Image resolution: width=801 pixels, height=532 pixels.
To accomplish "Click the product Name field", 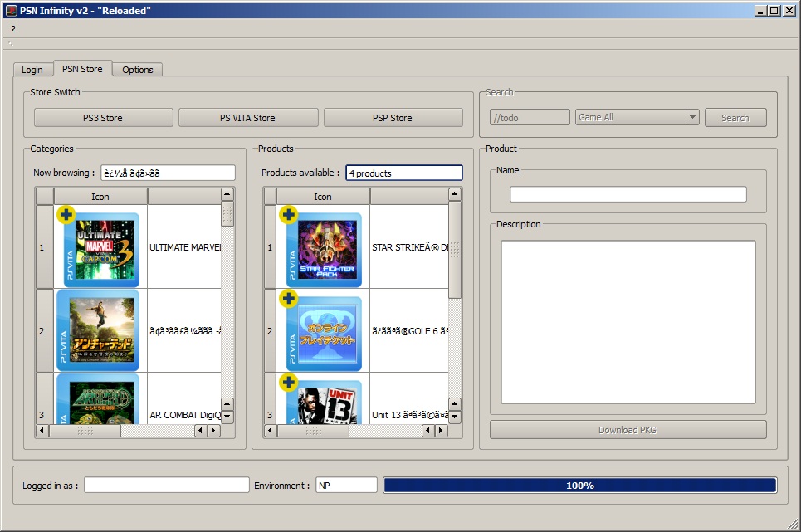I will coord(628,194).
